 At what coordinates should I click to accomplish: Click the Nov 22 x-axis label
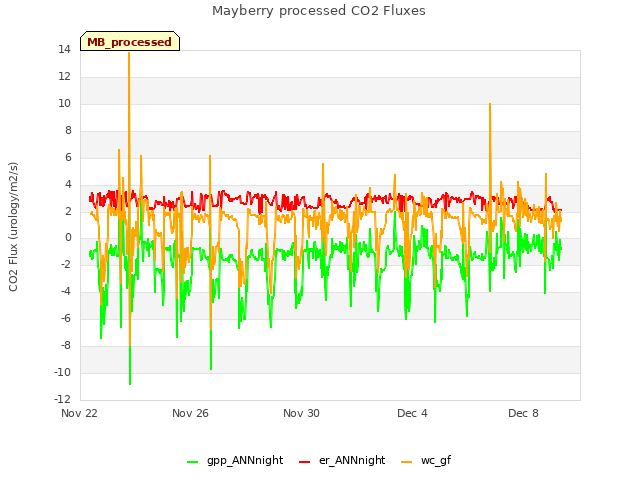click(x=79, y=413)
